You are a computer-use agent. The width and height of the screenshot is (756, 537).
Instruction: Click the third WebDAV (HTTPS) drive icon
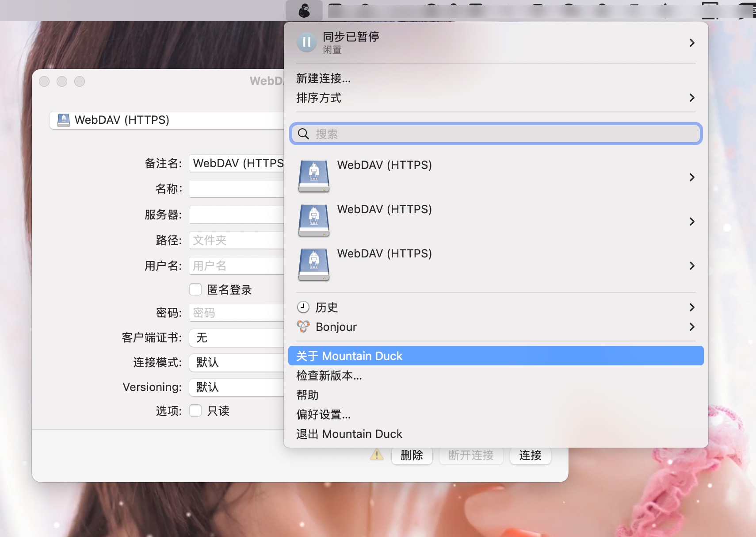click(x=314, y=265)
